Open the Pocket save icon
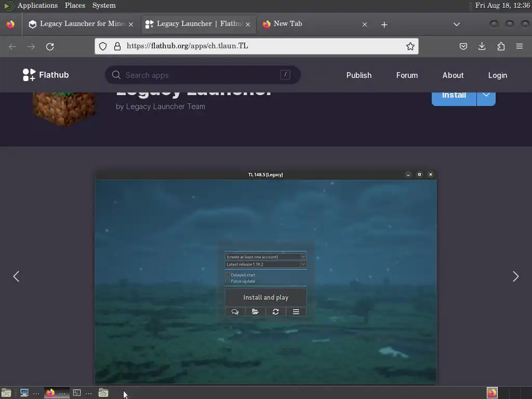 (463, 46)
